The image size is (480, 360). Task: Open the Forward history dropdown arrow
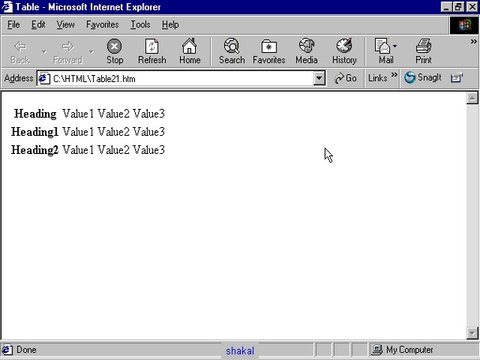(x=91, y=52)
